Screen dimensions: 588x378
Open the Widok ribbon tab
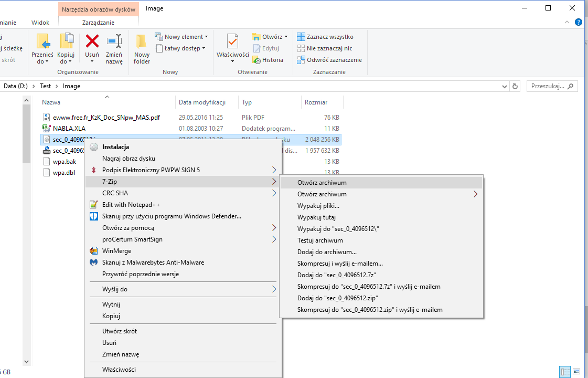pyautogui.click(x=40, y=23)
